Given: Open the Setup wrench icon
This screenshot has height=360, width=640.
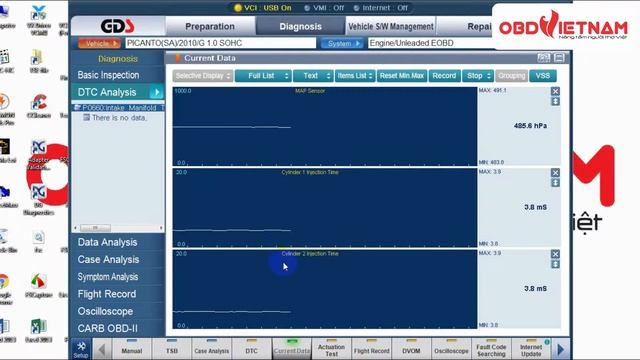Looking at the screenshot, I should coord(81,349).
